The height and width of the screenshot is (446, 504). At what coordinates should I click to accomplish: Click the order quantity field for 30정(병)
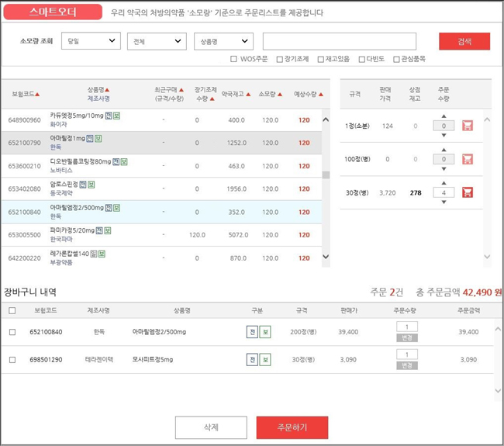pos(444,192)
